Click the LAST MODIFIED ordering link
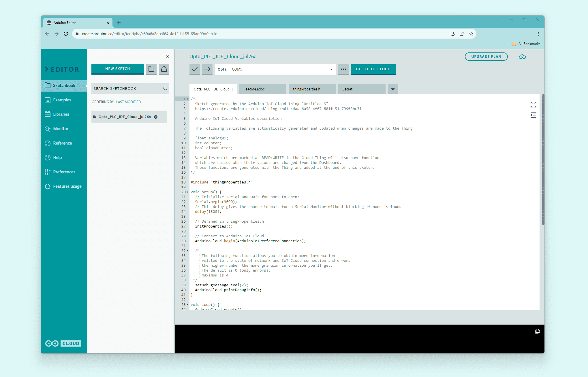This screenshot has width=588, height=377. [129, 102]
